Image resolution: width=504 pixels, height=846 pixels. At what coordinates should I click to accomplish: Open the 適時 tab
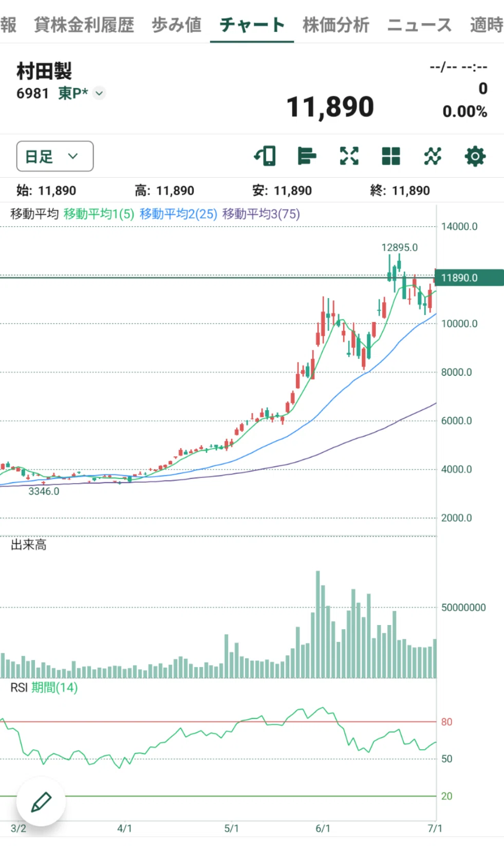click(487, 24)
